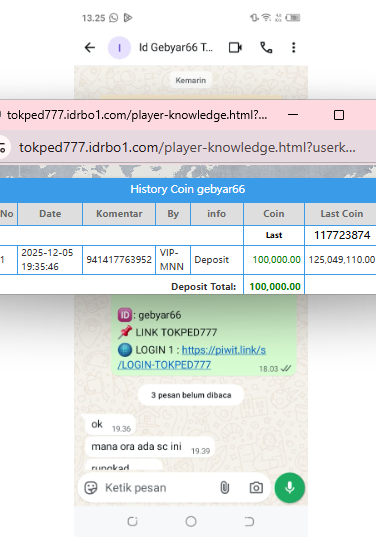Tap the green microphone record button

290,488
